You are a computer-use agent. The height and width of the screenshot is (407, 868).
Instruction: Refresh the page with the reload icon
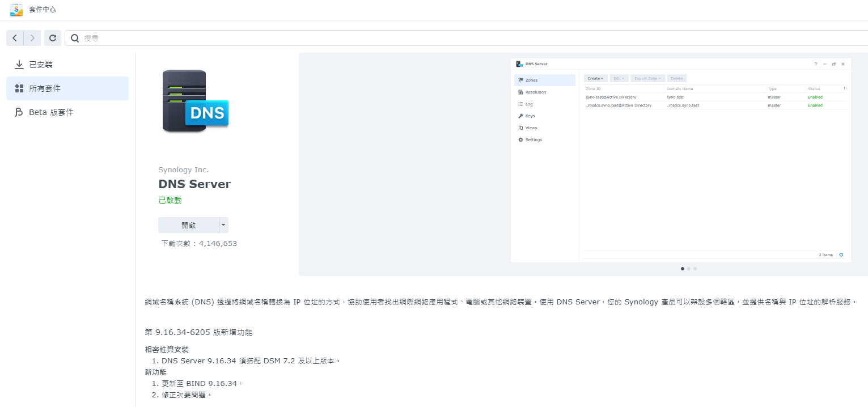pos(52,38)
